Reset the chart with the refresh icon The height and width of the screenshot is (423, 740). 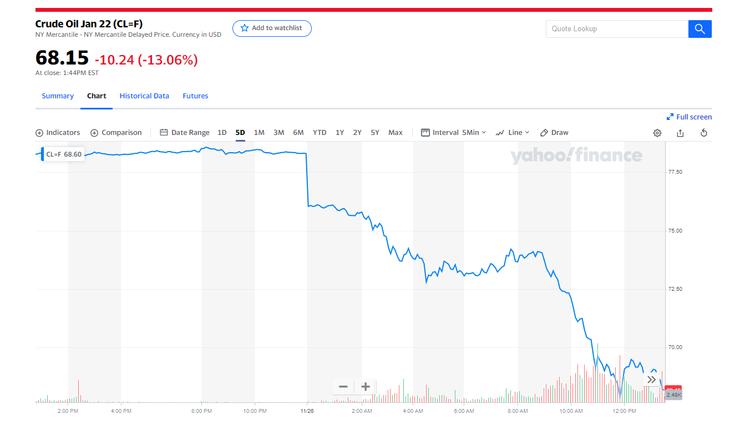tap(704, 132)
